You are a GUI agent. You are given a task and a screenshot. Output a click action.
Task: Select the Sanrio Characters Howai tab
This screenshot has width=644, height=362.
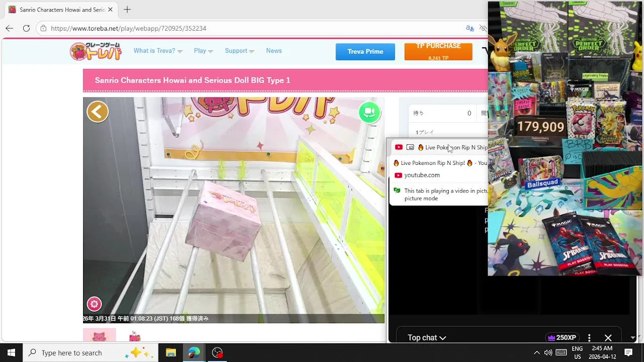pyautogui.click(x=61, y=10)
